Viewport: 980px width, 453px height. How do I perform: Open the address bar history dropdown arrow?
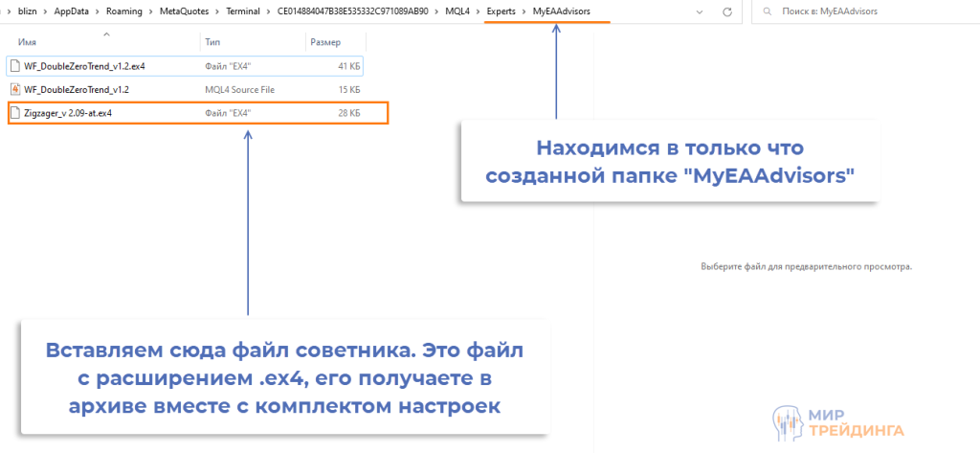pos(701,11)
